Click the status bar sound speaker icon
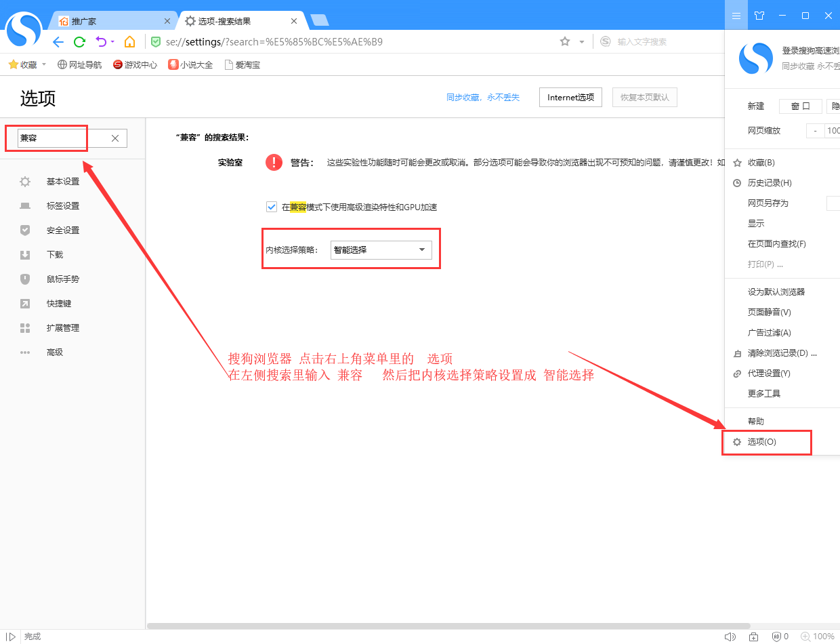This screenshot has width=840, height=644. (730, 637)
